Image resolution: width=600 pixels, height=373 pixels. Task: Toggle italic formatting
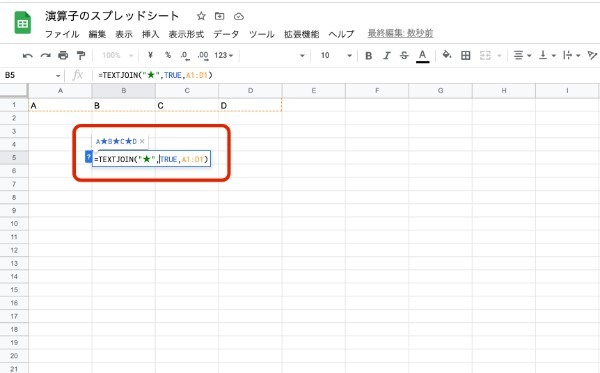point(386,56)
